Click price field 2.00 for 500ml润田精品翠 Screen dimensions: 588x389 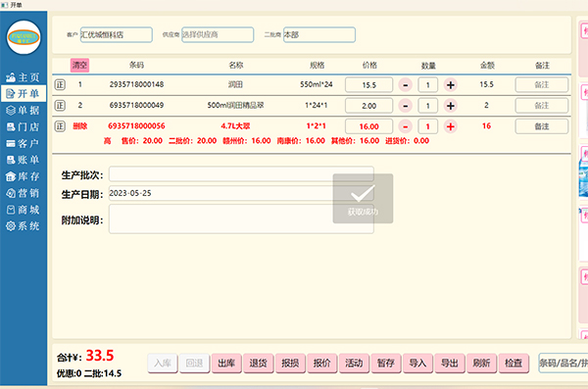point(369,106)
